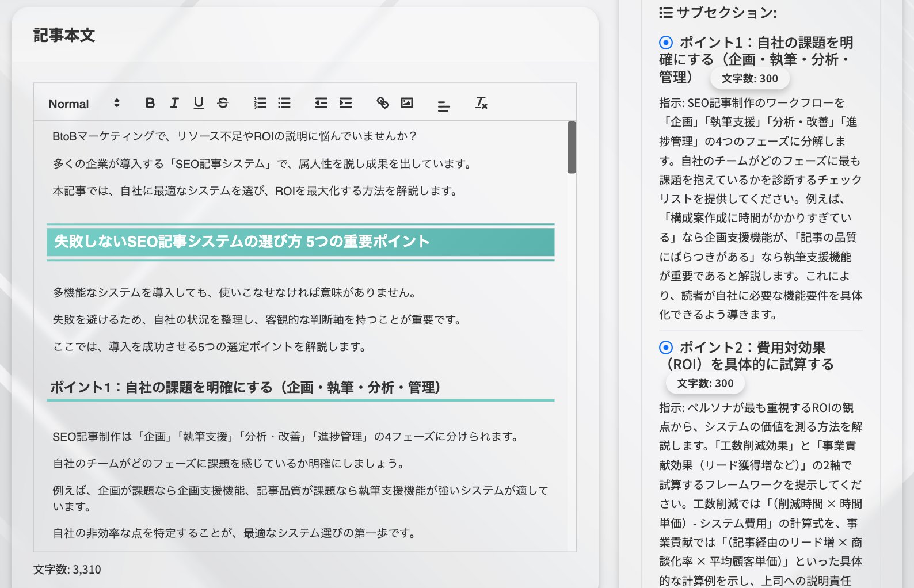Click paragraph 本記事では、自社に最適なシステム

256,191
